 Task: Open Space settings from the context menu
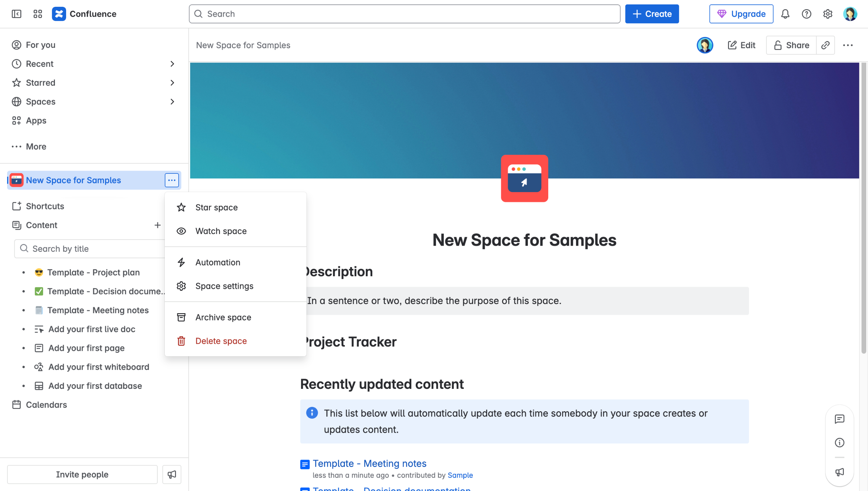point(224,286)
